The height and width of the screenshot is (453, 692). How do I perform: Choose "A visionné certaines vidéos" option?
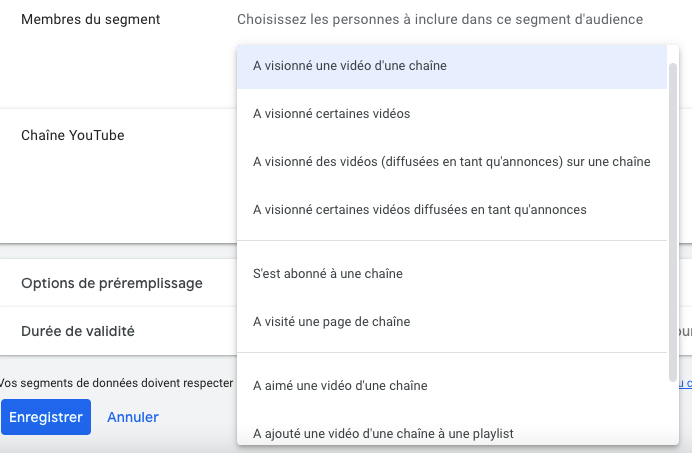coord(332,114)
